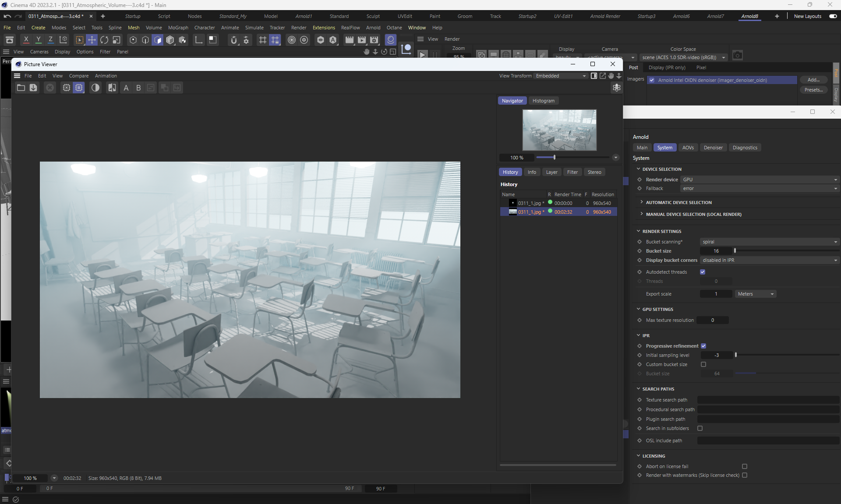Click the Open folder icon in Picture Viewer
Viewport: 841px width, 504px height.
(21, 88)
